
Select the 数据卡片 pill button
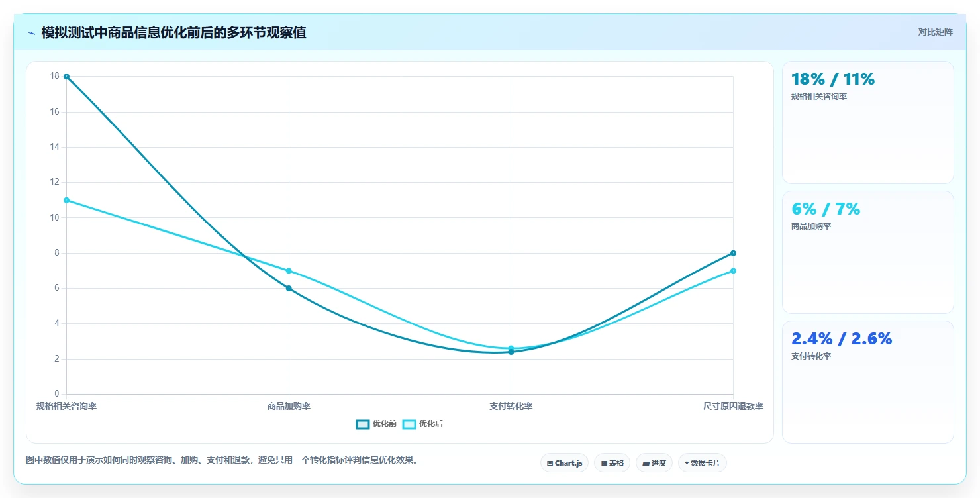tap(702, 463)
